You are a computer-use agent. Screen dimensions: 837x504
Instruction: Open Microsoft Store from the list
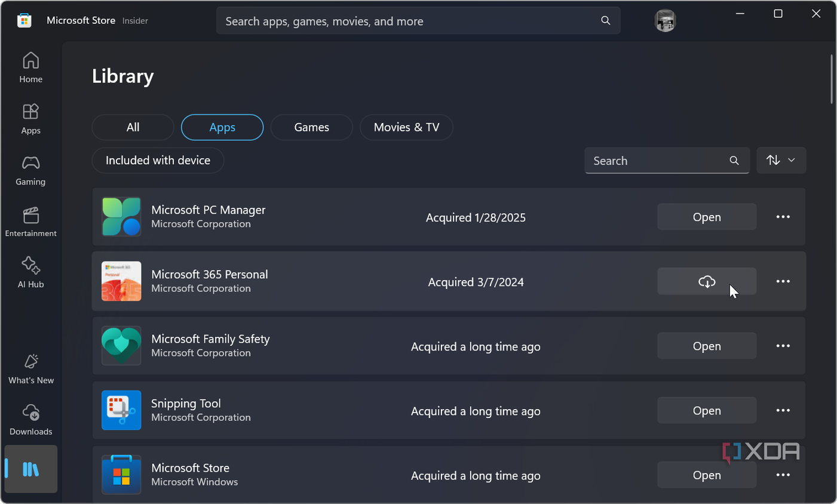707,475
